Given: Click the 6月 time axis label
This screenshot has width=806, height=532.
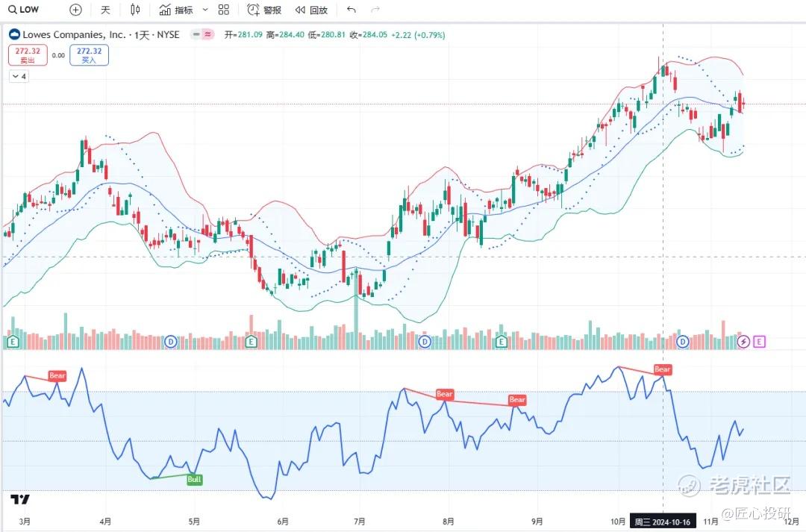Looking at the screenshot, I should pyautogui.click(x=283, y=522).
